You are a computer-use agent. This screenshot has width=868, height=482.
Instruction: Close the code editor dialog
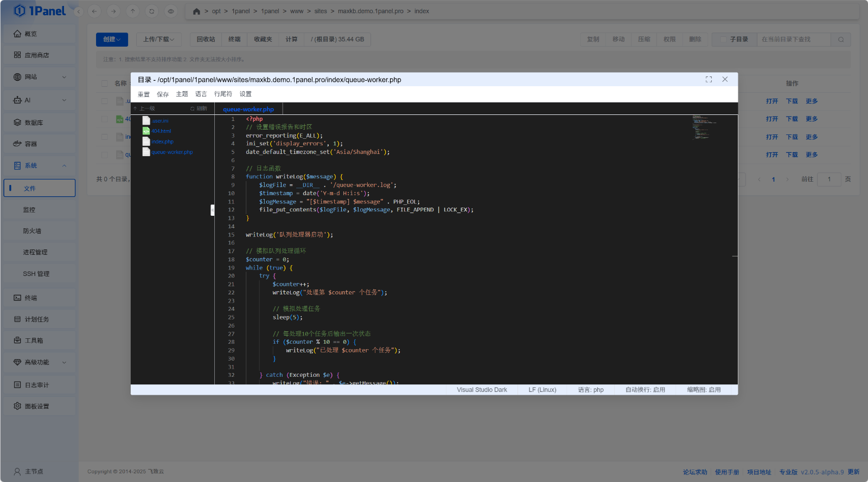pyautogui.click(x=725, y=79)
